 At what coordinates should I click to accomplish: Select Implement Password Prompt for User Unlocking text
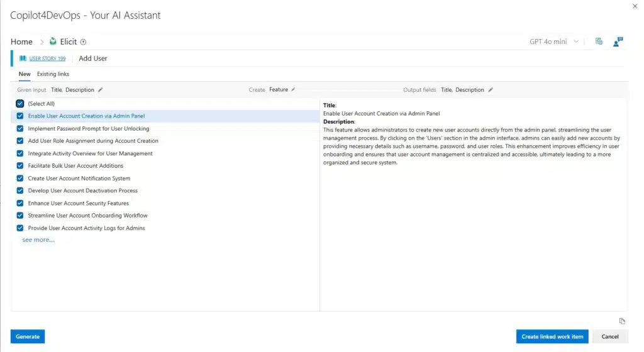(88, 128)
